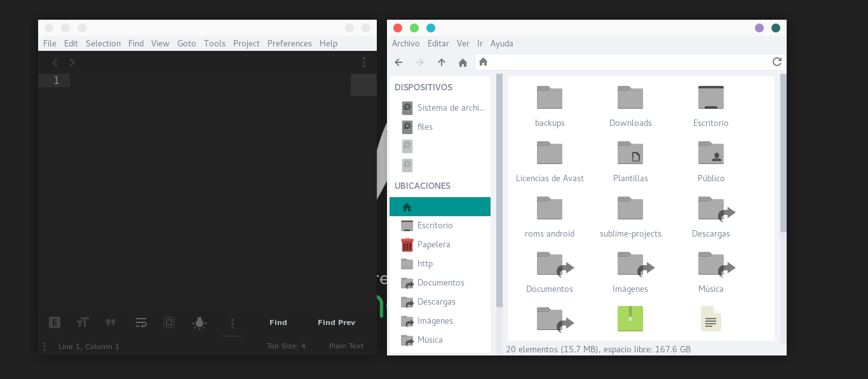Image resolution: width=868 pixels, height=379 pixels.
Task: Open Documentos bookmark in sidebar
Action: (440, 282)
